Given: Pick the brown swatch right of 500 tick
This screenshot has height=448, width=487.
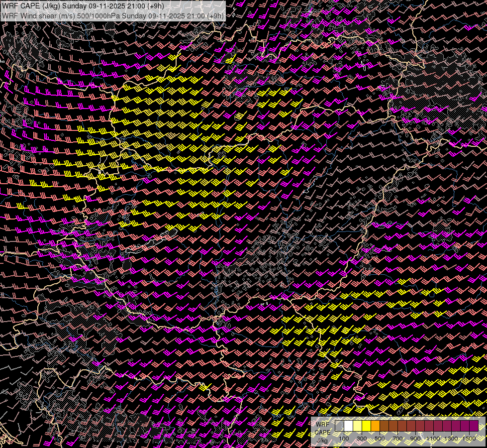Looking at the screenshot, I should click(x=384, y=426).
